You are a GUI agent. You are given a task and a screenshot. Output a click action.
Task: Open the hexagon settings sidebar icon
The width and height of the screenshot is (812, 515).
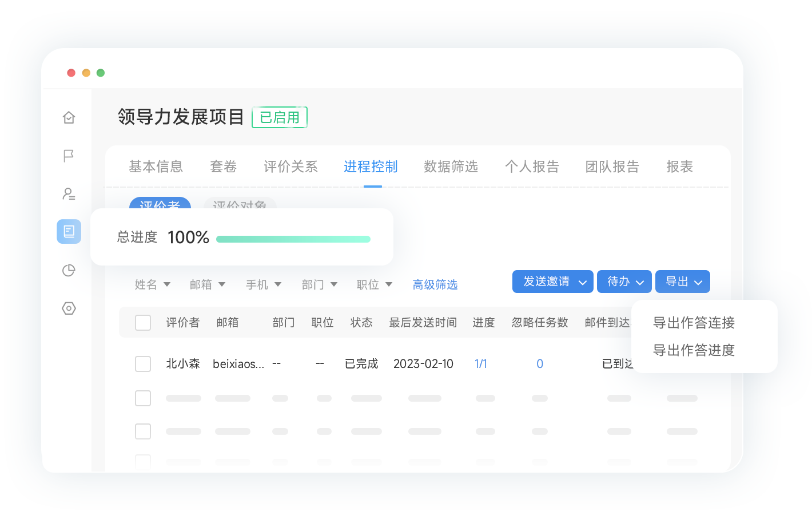coord(69,308)
